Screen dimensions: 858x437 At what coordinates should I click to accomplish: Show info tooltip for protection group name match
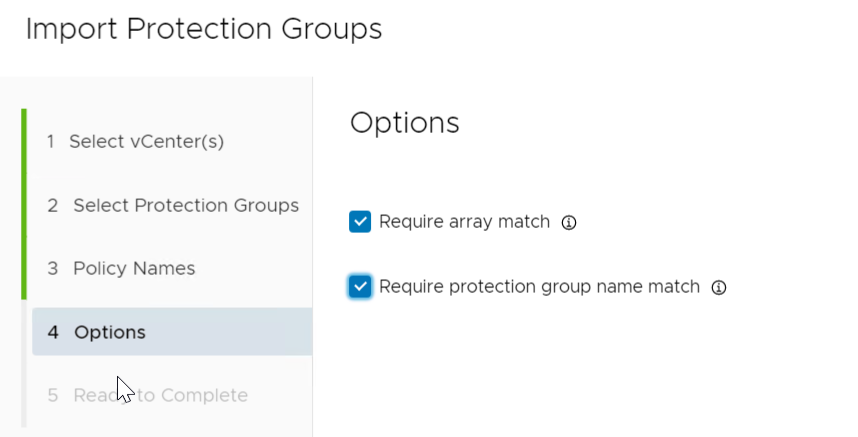click(x=718, y=287)
